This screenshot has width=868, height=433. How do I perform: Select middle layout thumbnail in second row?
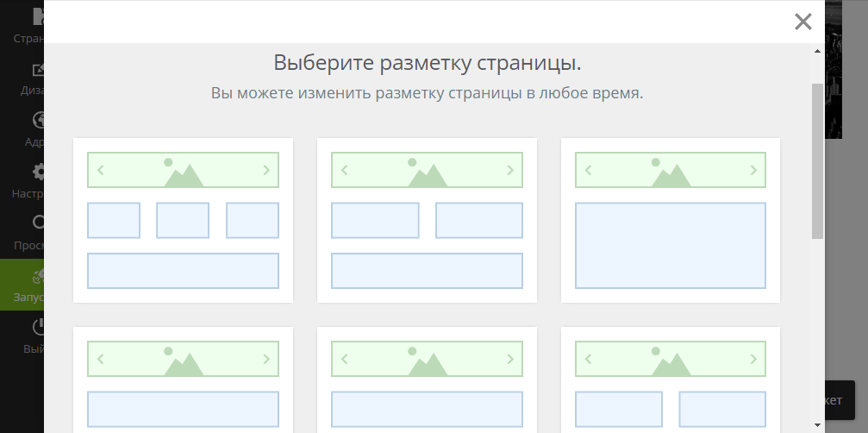pos(427,380)
